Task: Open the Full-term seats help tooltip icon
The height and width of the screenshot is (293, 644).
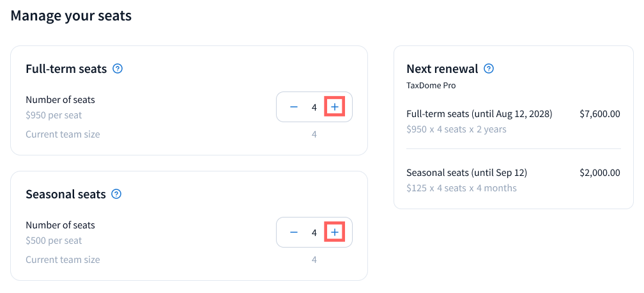Action: (118, 68)
